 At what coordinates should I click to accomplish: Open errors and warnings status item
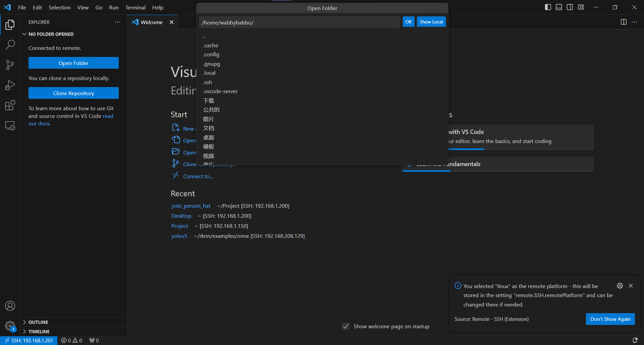[x=71, y=340]
